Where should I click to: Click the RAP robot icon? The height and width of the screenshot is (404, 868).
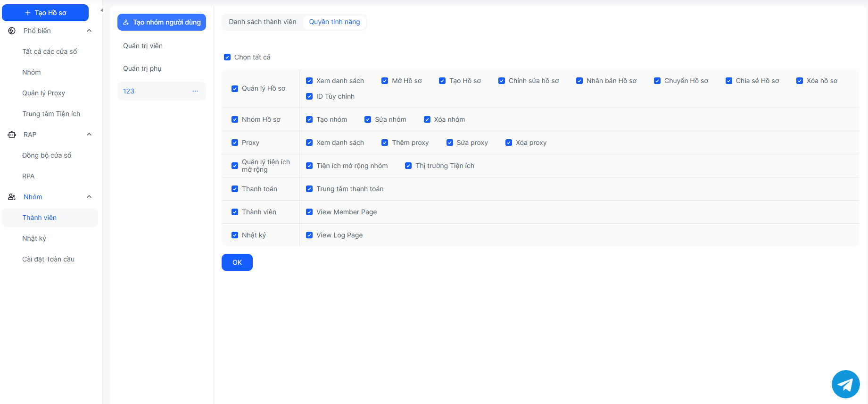pos(12,135)
